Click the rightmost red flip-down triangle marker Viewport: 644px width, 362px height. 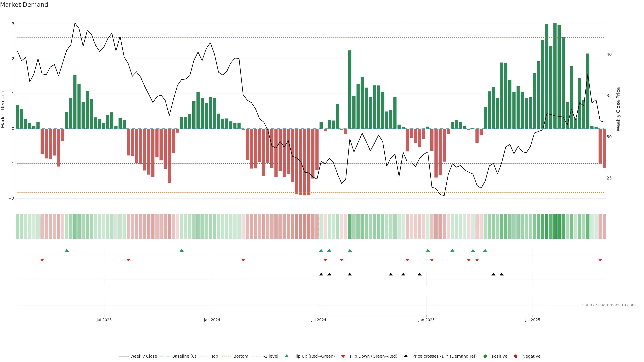coord(600,260)
